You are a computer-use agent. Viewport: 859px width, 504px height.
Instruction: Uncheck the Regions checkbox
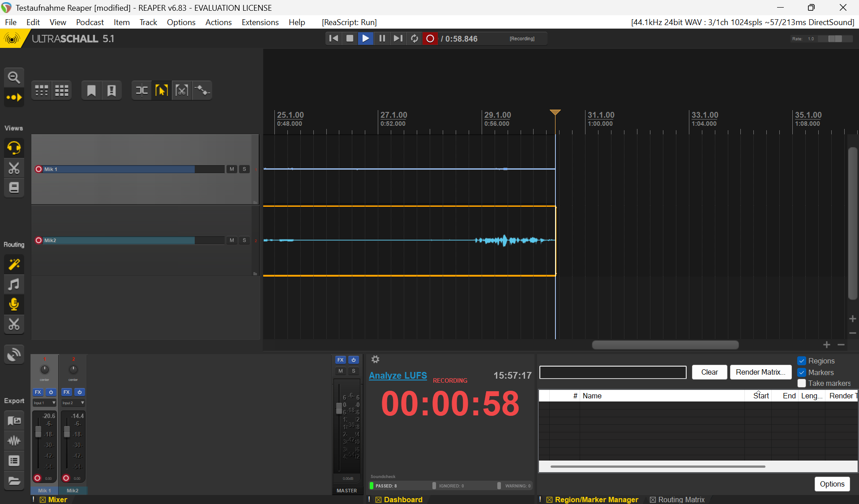tap(802, 361)
